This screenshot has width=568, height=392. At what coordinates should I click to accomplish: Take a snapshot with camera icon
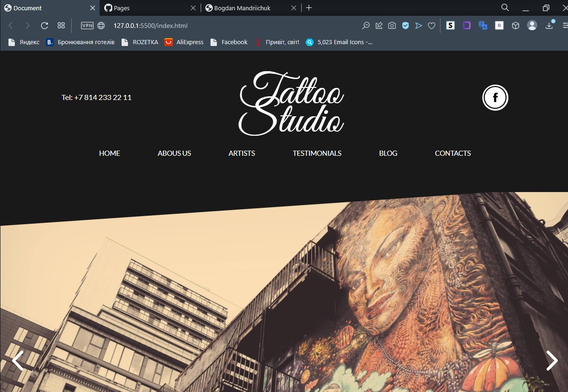[x=392, y=26]
